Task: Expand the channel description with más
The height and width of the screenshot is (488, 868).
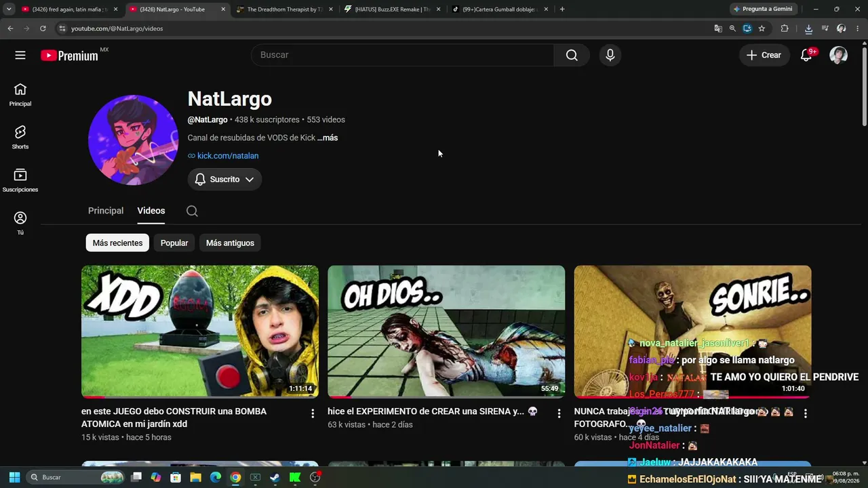Action: [x=328, y=138]
